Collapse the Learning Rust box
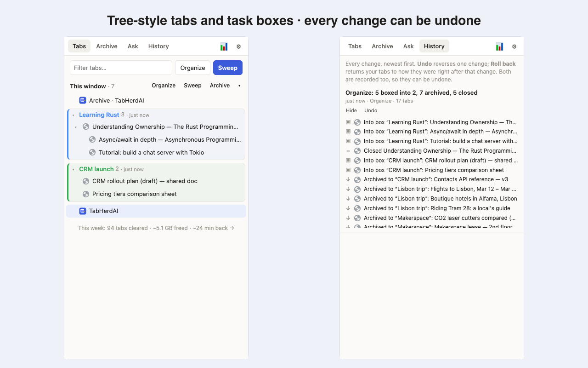The width and height of the screenshot is (588, 368). [x=73, y=115]
